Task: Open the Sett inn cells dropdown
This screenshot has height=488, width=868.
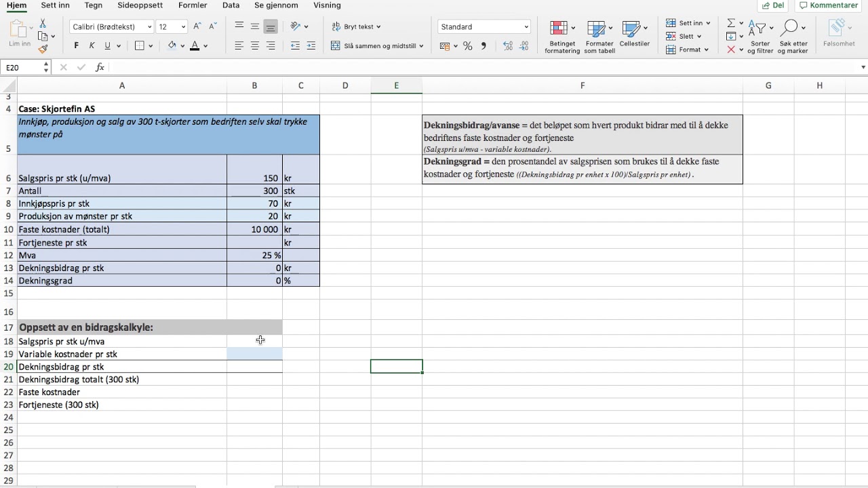Action: click(688, 23)
